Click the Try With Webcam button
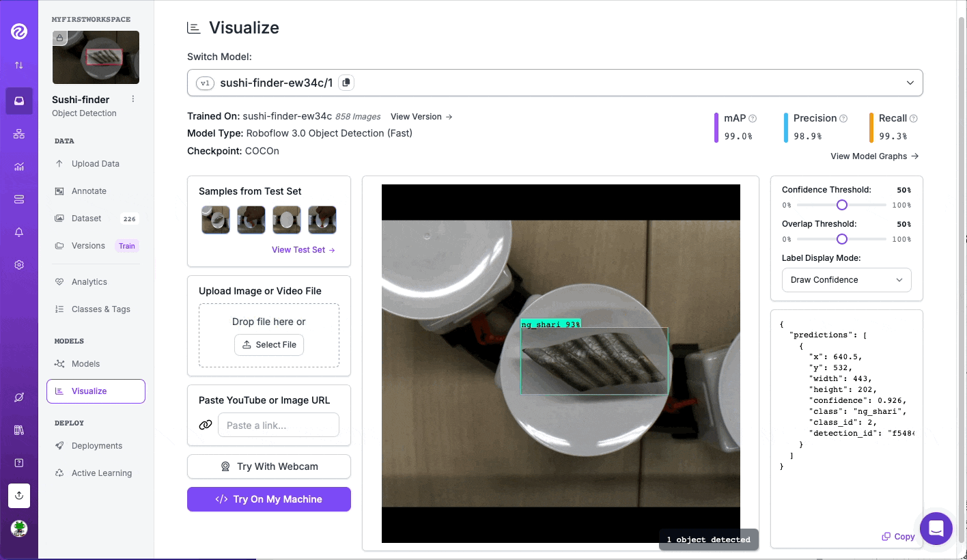 (x=269, y=466)
